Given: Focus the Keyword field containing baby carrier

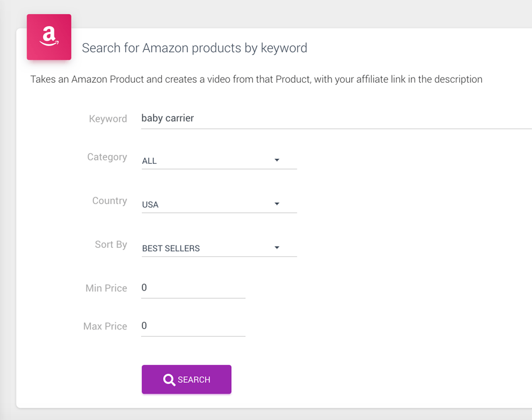Looking at the screenshot, I should pyautogui.click(x=336, y=118).
